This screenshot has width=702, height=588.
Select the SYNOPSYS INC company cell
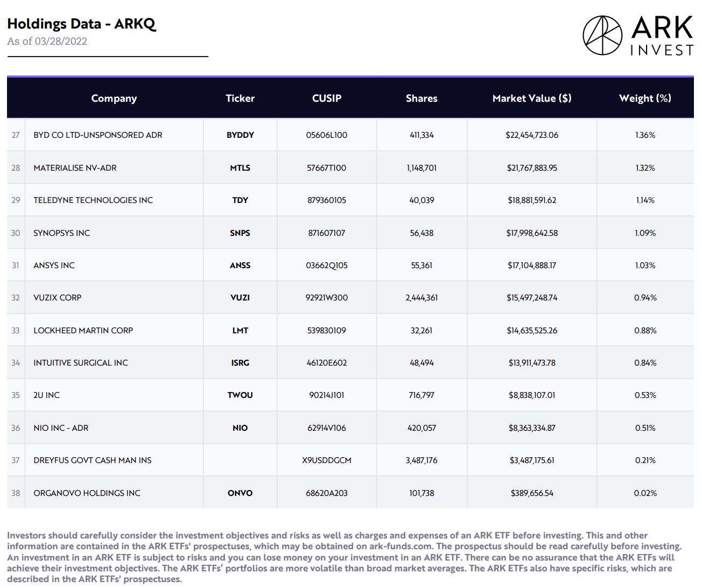tap(61, 233)
